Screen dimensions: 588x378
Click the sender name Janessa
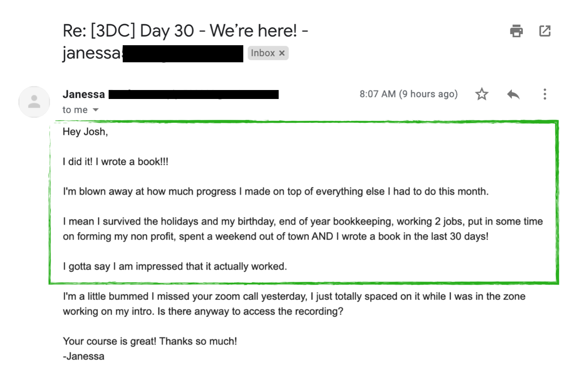tap(84, 94)
